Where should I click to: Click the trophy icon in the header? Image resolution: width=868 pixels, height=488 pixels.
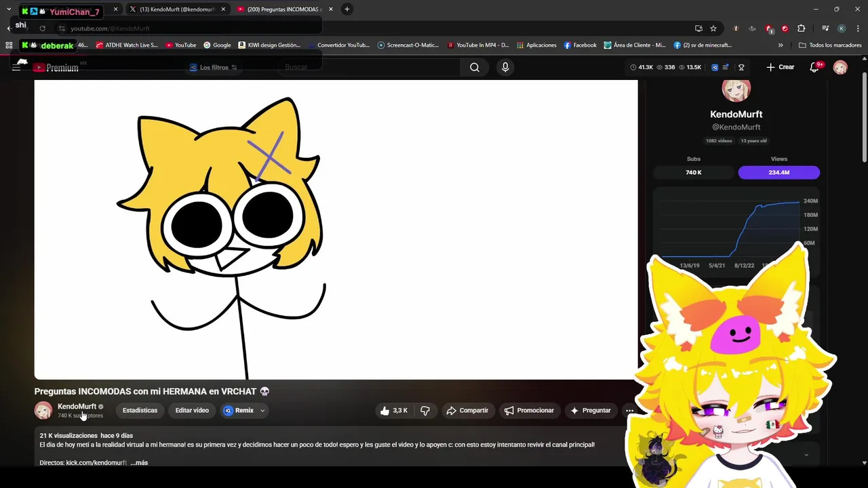[x=741, y=67]
